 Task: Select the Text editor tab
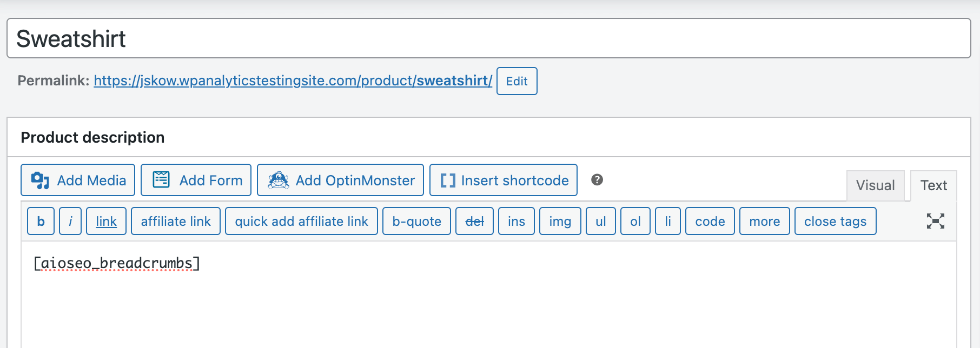point(933,185)
